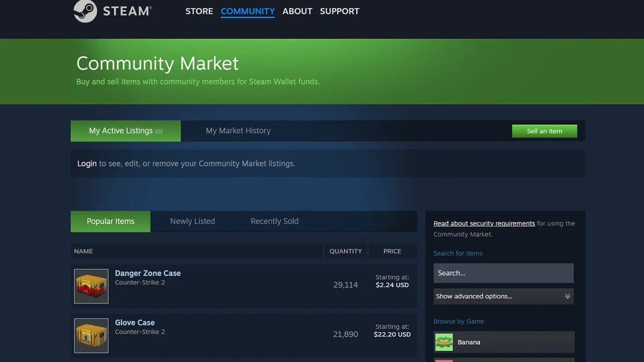The height and width of the screenshot is (362, 644).
Task: Visit SUPPORT from the top navigation
Action: [339, 11]
